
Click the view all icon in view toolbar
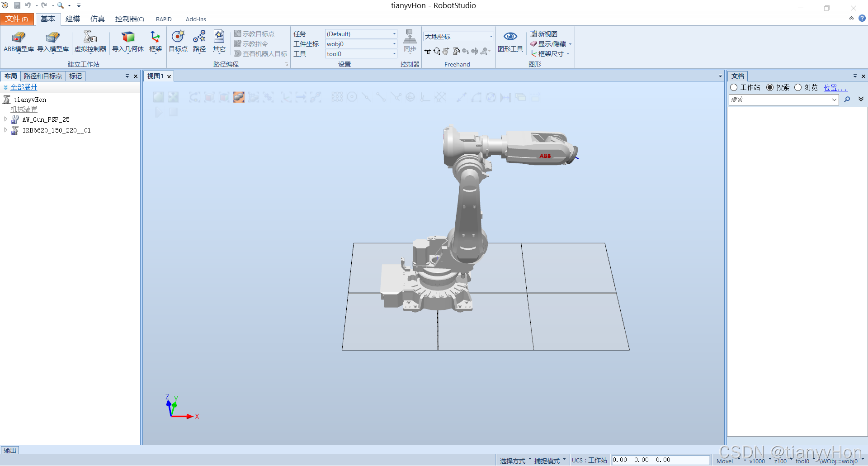158,97
